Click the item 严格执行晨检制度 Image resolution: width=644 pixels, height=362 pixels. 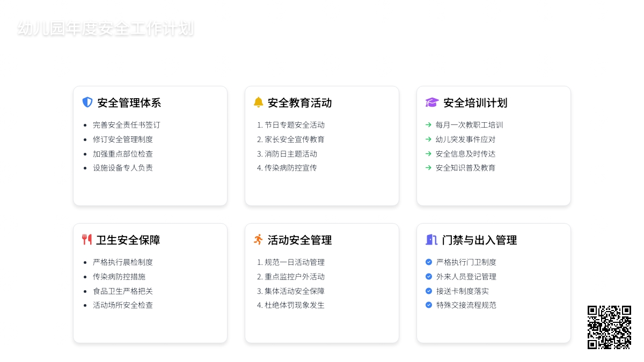coord(123,262)
